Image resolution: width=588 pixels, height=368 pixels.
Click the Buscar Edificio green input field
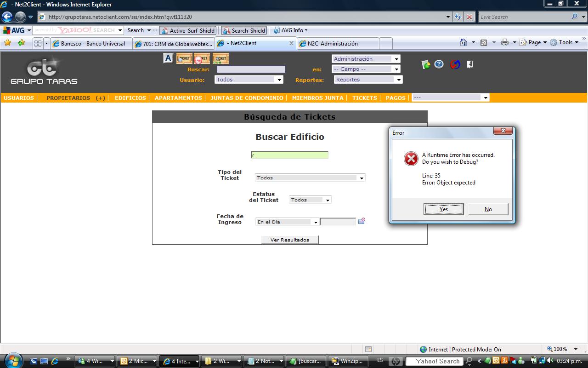(289, 155)
